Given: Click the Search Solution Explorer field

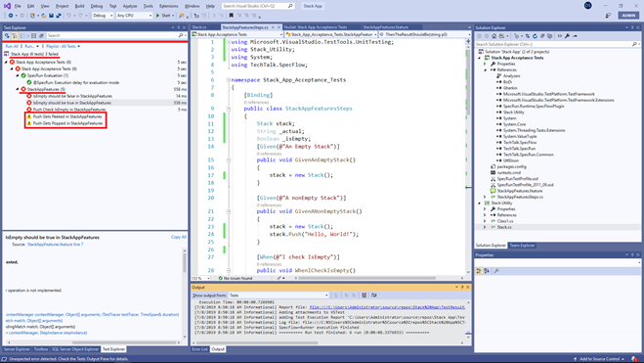Looking at the screenshot, I should [x=557, y=44].
